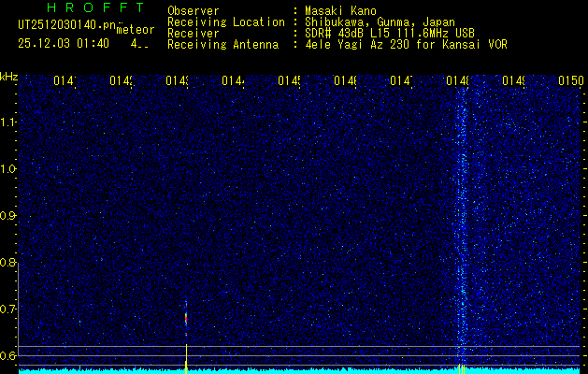Click the 0141 time axis label
The width and height of the screenshot is (588, 374).
coord(65,80)
